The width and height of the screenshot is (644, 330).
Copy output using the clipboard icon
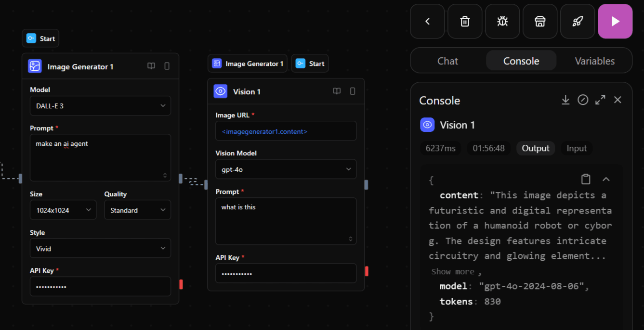pyautogui.click(x=586, y=179)
